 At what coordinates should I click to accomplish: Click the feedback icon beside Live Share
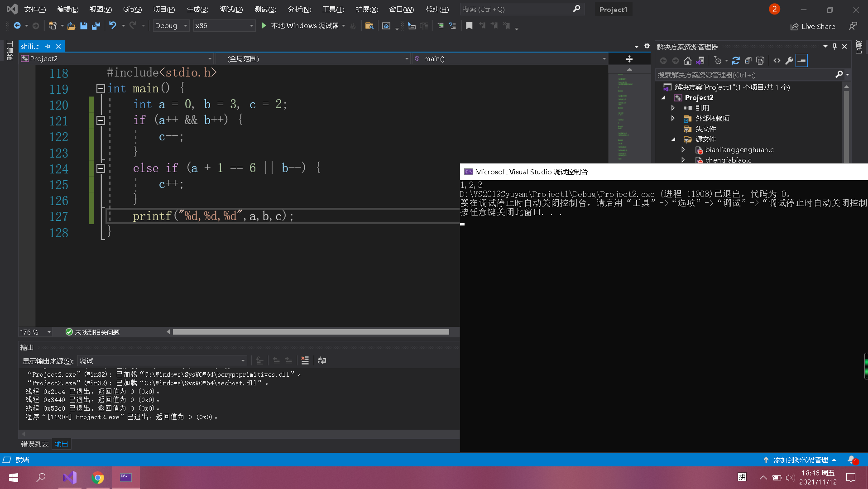click(x=853, y=26)
